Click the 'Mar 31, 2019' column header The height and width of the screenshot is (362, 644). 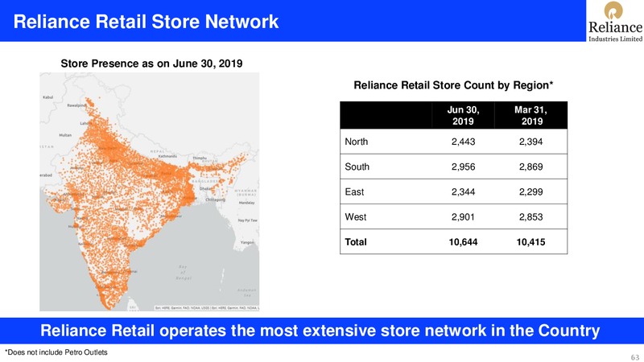coord(530,115)
